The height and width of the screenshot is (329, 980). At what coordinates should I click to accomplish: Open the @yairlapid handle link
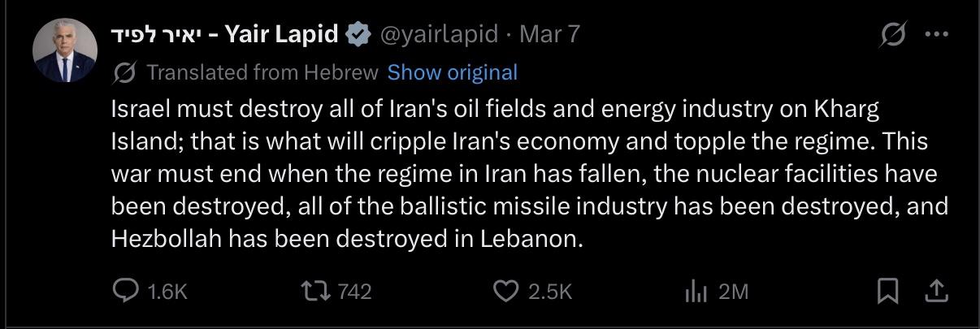coord(440,34)
